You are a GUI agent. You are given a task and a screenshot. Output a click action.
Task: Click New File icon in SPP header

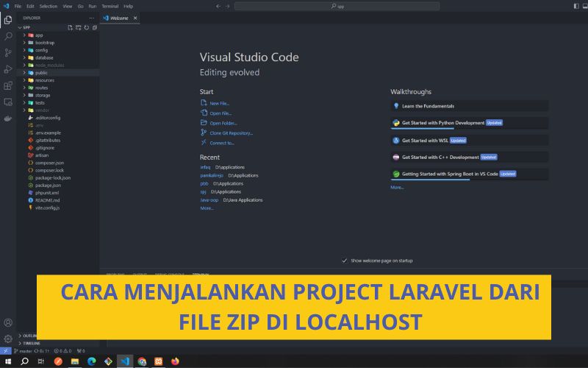tap(70, 27)
